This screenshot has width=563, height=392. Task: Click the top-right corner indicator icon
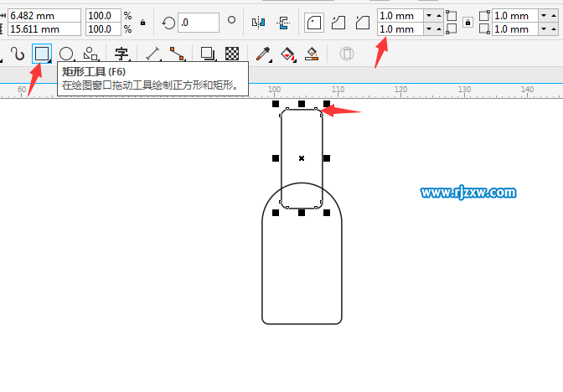click(x=484, y=16)
